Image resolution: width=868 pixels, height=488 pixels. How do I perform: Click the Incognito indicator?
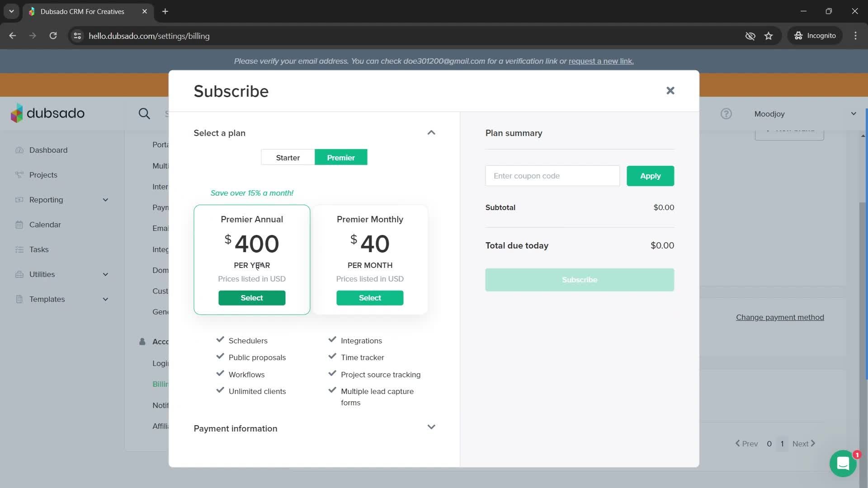click(816, 36)
